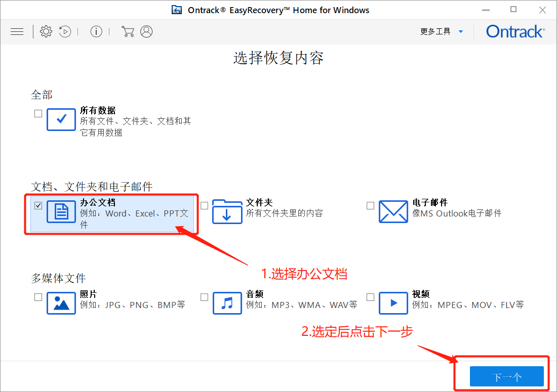
Task: Select the 办公文档 label
Action: 98,202
